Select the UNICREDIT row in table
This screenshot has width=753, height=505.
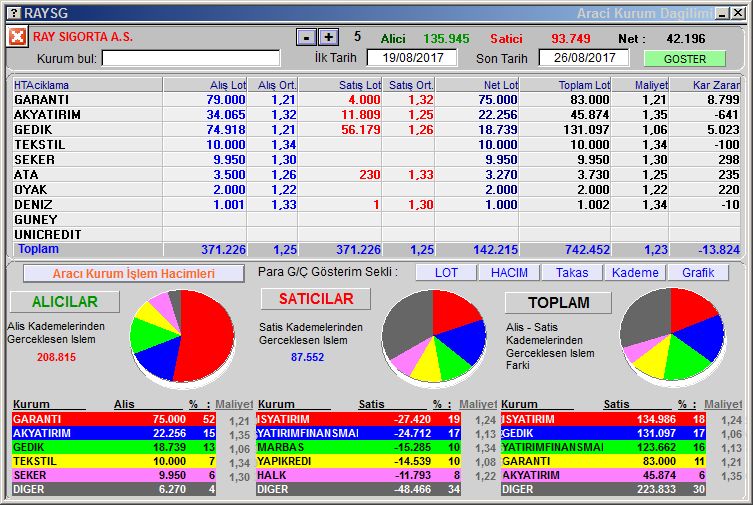[376, 234]
